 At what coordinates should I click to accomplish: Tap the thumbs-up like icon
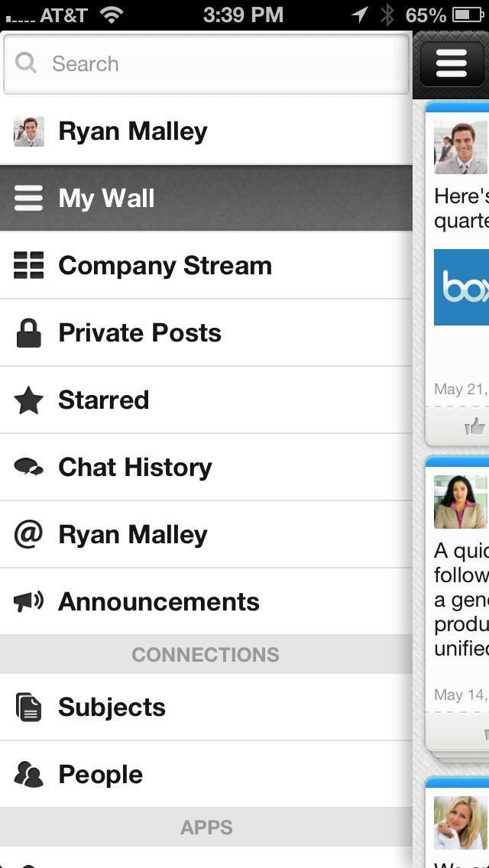click(475, 426)
